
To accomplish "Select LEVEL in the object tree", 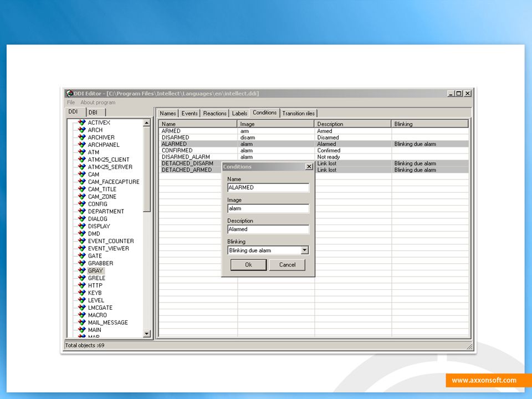I will (x=96, y=300).
